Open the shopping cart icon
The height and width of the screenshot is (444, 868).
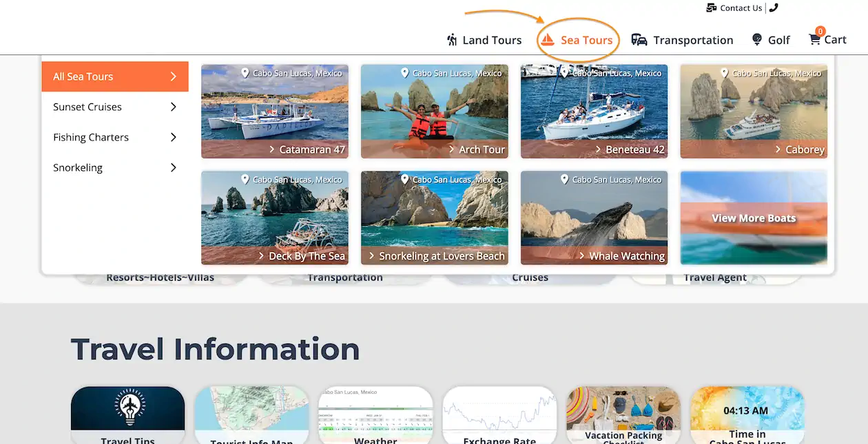point(814,40)
